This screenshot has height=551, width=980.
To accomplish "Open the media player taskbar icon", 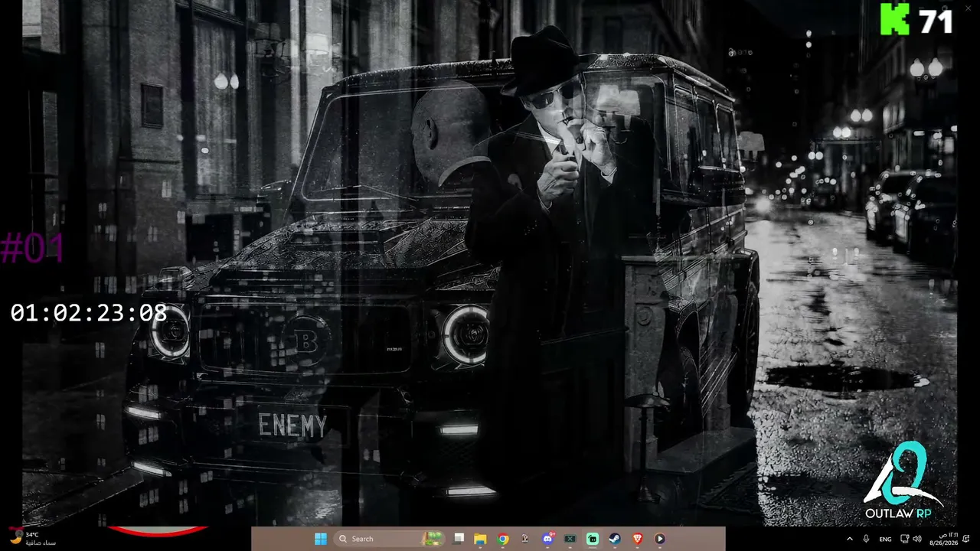I will 660,539.
